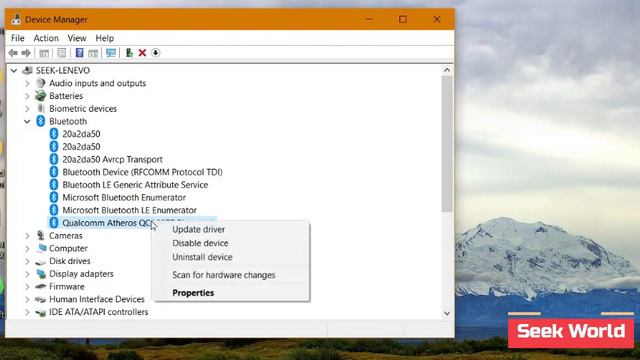This screenshot has height=360, width=640.
Task: Expand the Computer category
Action: [x=27, y=248]
